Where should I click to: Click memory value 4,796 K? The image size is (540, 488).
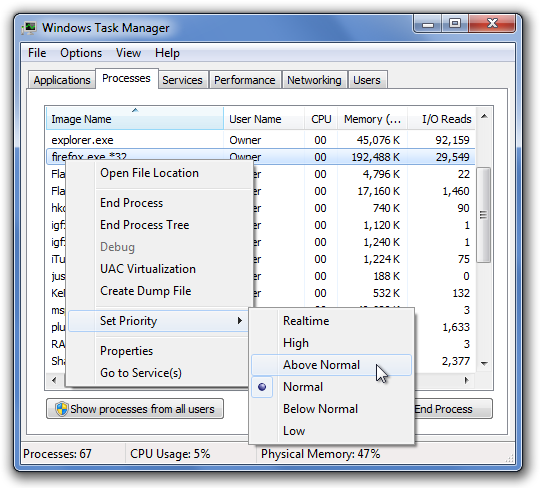click(381, 174)
